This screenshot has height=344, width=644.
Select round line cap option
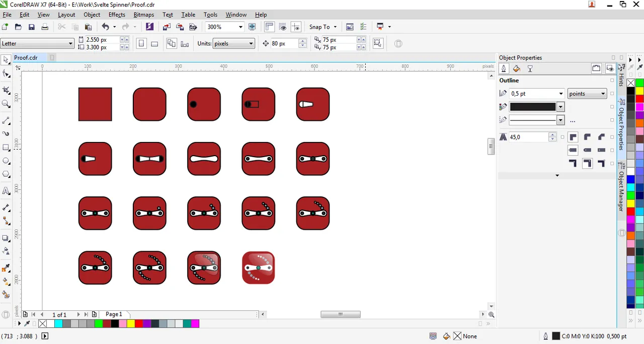click(587, 150)
